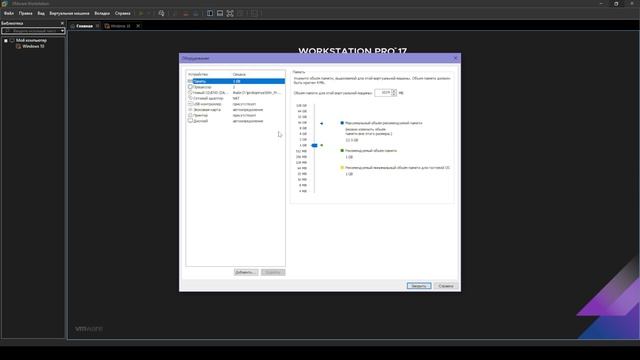
Task: Click the processor icon in device list
Action: (x=190, y=87)
